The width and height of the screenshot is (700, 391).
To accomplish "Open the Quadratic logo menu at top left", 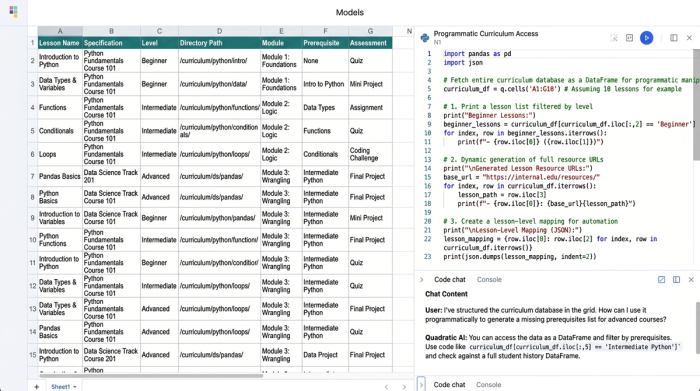I will (x=13, y=12).
